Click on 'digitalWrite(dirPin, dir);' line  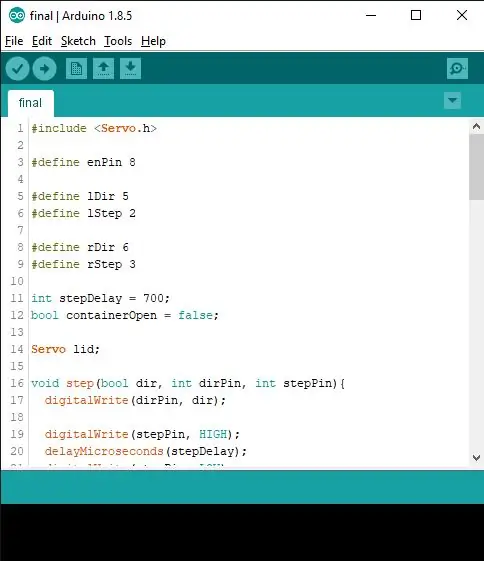pyautogui.click(x=135, y=400)
